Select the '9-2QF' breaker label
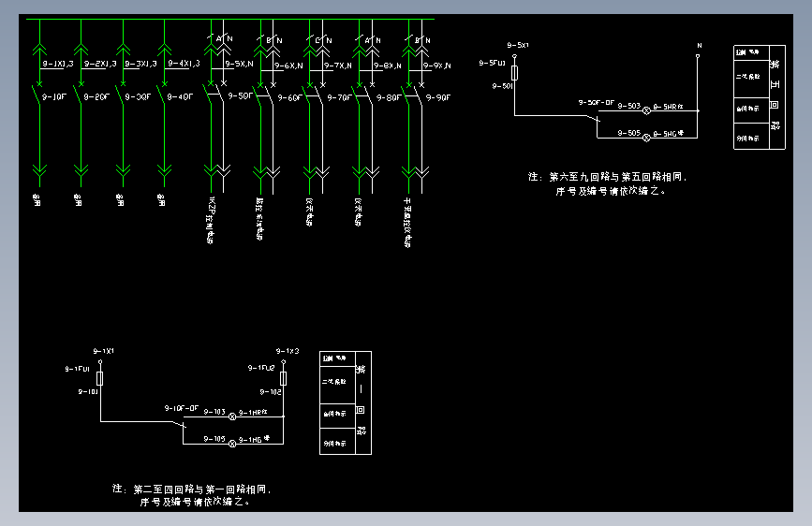The width and height of the screenshot is (812, 526). [x=96, y=96]
